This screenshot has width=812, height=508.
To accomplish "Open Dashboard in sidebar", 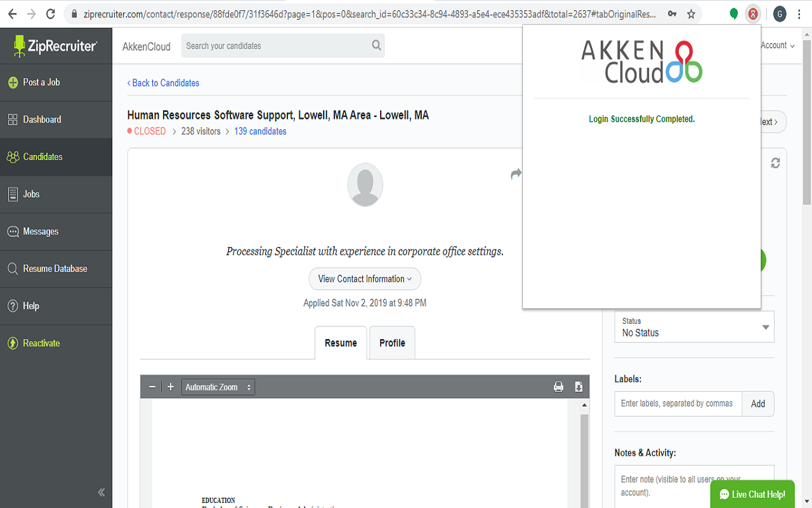I will [56, 119].
